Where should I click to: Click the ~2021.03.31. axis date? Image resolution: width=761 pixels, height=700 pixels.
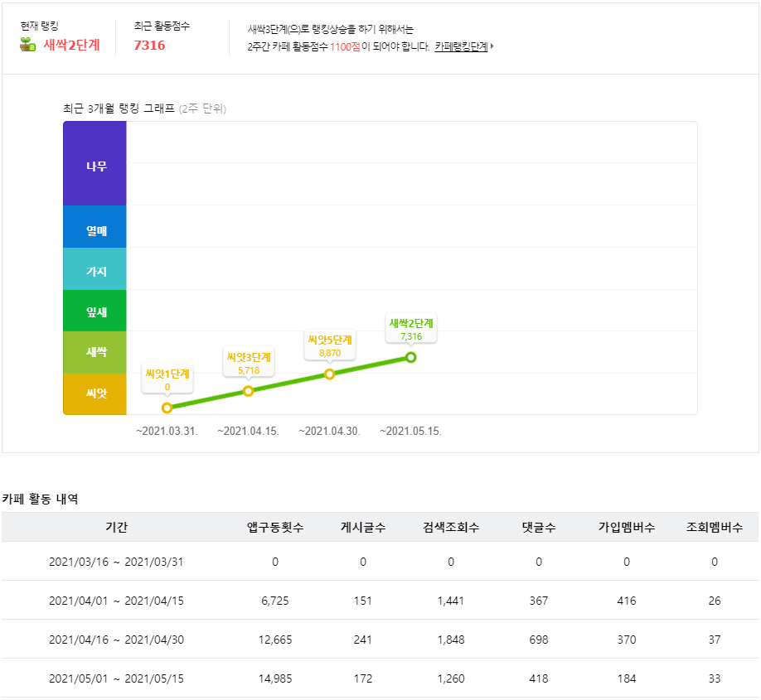tap(167, 432)
